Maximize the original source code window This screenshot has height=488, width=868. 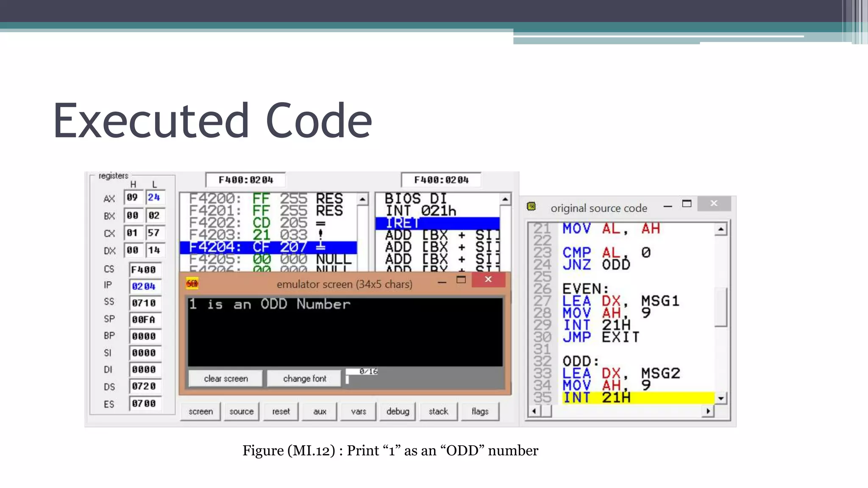(687, 204)
